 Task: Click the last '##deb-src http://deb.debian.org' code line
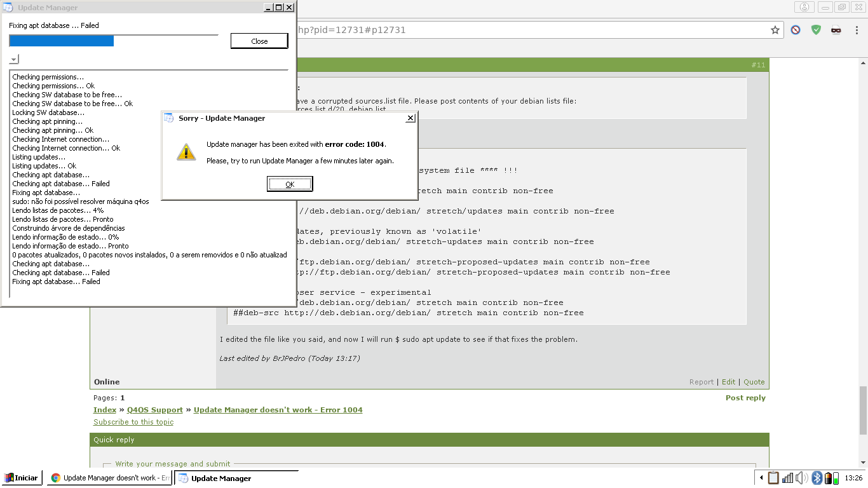pyautogui.click(x=409, y=313)
